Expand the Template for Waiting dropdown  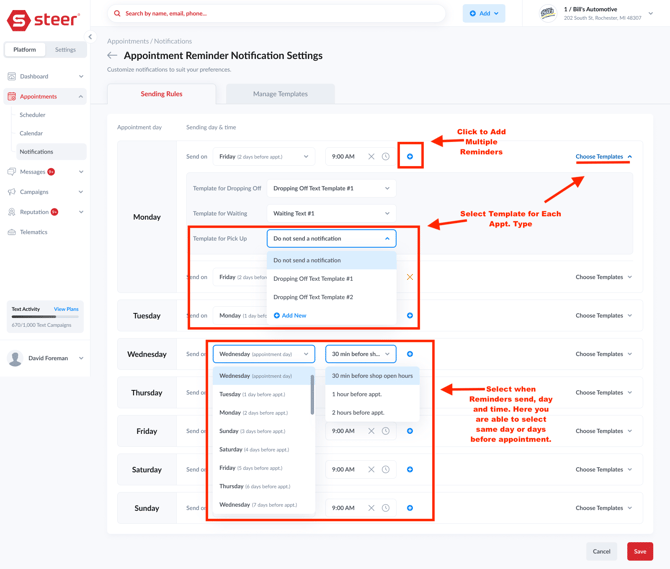click(x=331, y=213)
